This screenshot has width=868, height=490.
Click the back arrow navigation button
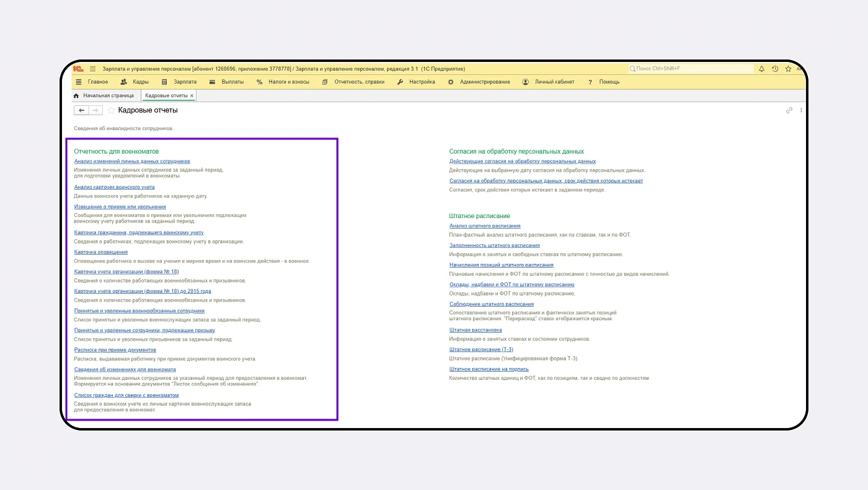click(x=81, y=110)
